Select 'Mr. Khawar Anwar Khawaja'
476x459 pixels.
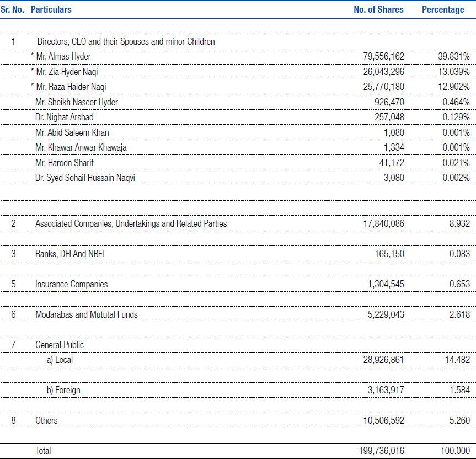(81, 147)
